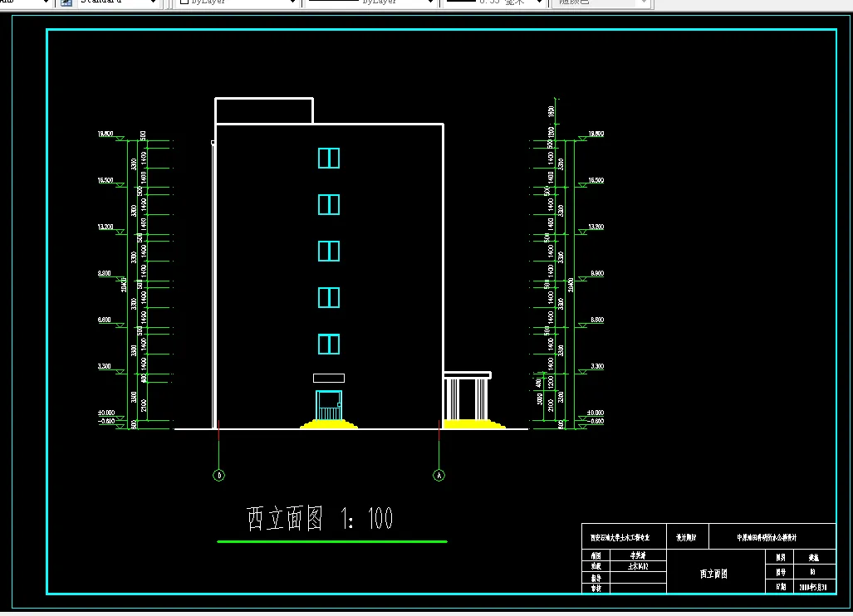Select left-side elevation label 6.600
The image size is (853, 616).
point(105,320)
